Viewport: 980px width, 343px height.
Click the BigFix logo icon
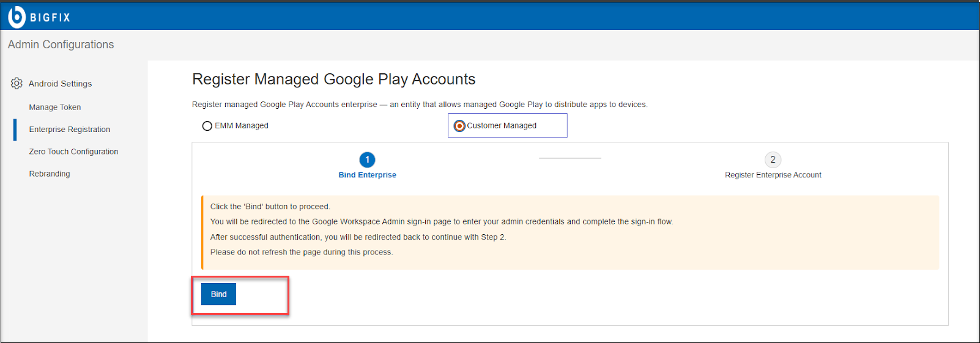(17, 17)
